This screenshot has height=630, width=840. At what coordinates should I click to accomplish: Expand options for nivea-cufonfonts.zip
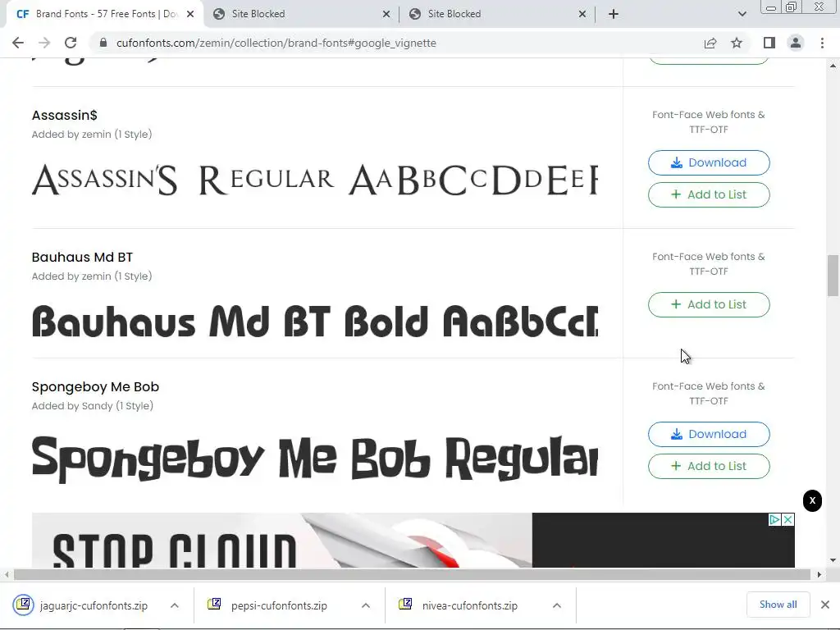click(x=557, y=606)
